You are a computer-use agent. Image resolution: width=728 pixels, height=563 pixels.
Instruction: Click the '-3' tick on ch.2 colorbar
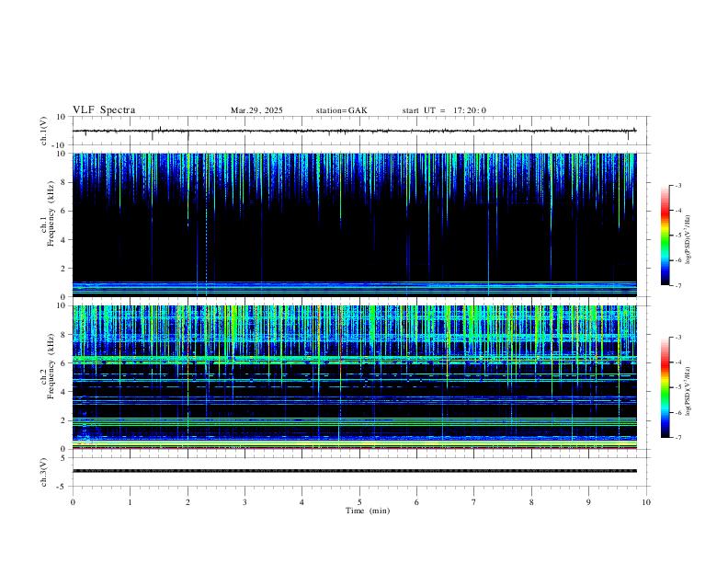coord(677,338)
